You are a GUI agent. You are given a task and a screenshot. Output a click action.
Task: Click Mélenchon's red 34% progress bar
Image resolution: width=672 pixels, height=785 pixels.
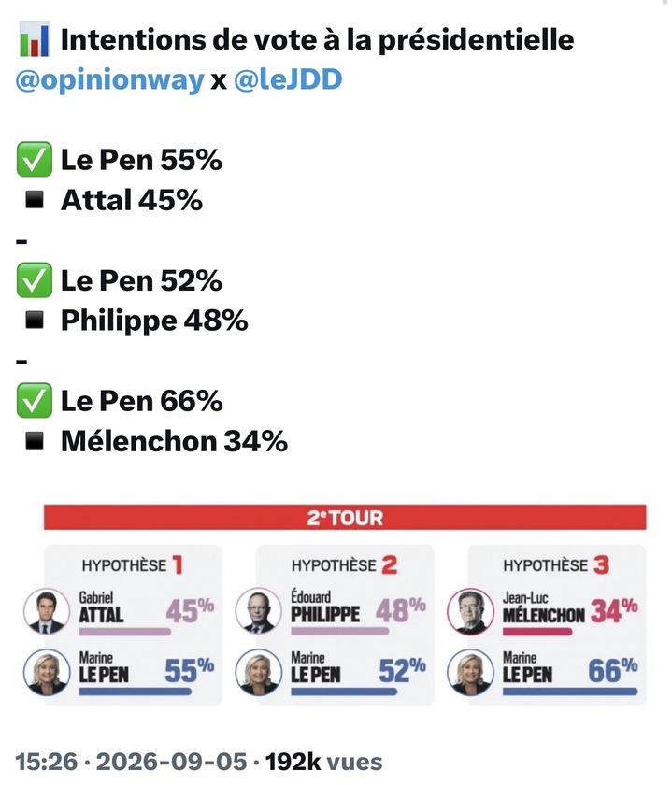537,632
